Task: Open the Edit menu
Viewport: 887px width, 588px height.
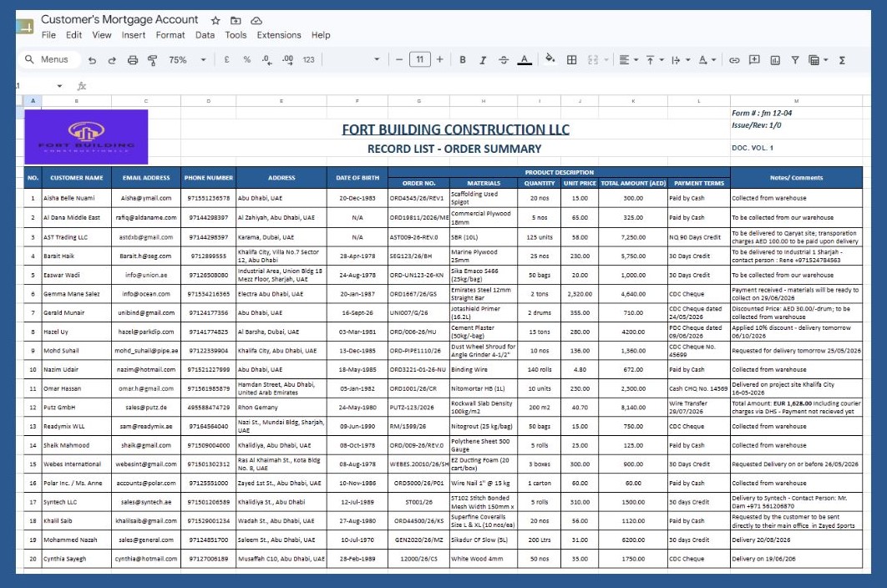Action: 73,35
